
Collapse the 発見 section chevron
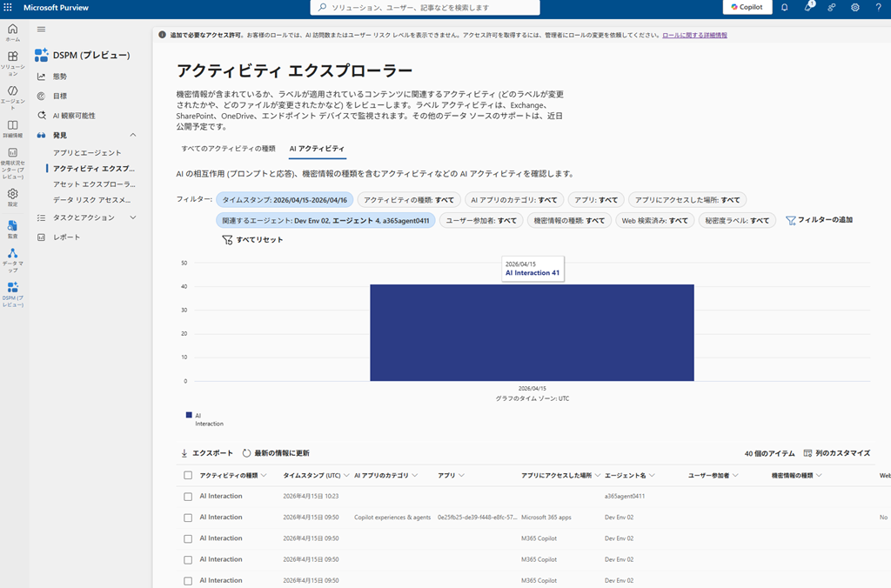[133, 135]
